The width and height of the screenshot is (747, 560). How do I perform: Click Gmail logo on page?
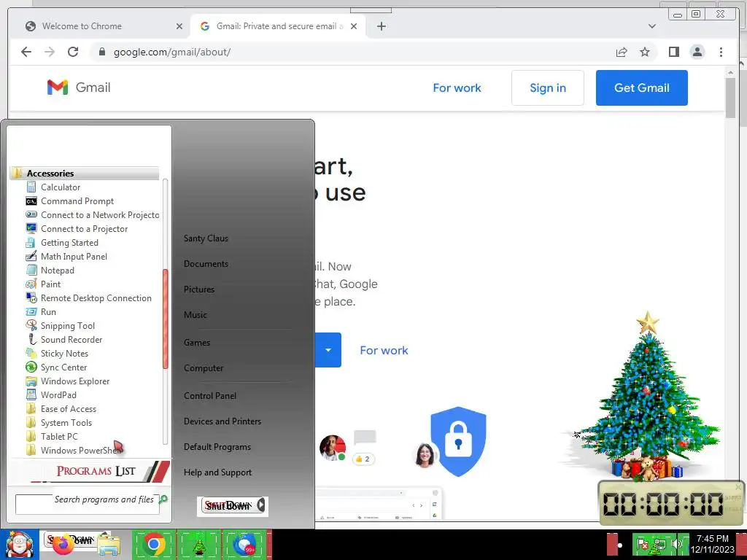point(79,87)
